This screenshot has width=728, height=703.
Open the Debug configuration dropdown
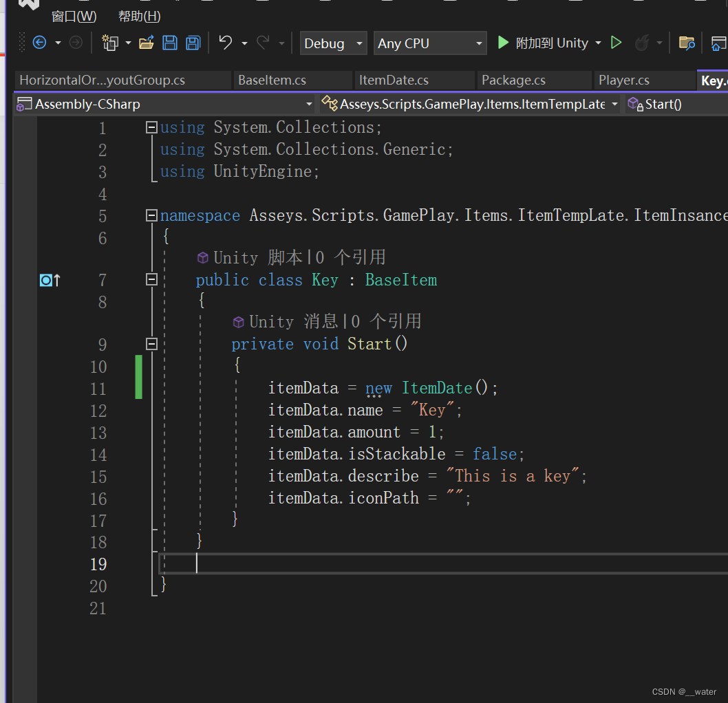pyautogui.click(x=333, y=43)
